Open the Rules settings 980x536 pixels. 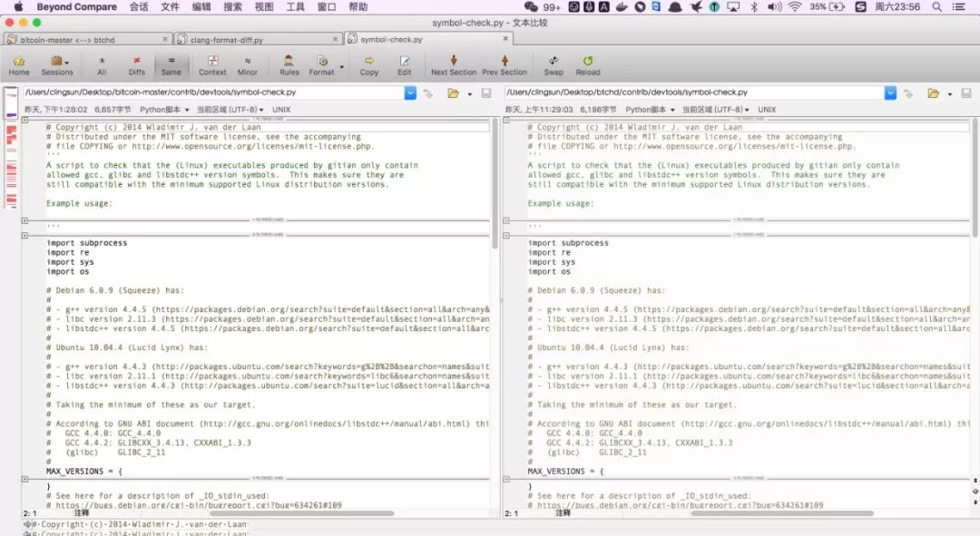click(x=289, y=65)
